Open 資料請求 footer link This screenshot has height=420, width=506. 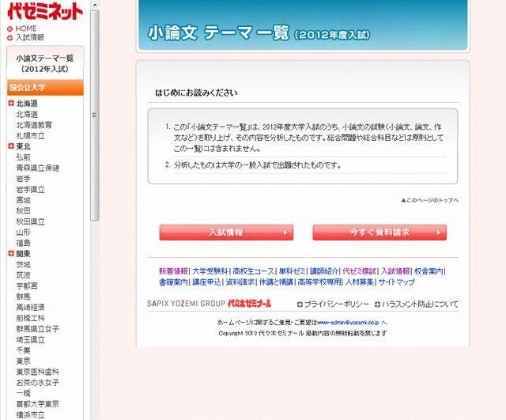(240, 282)
